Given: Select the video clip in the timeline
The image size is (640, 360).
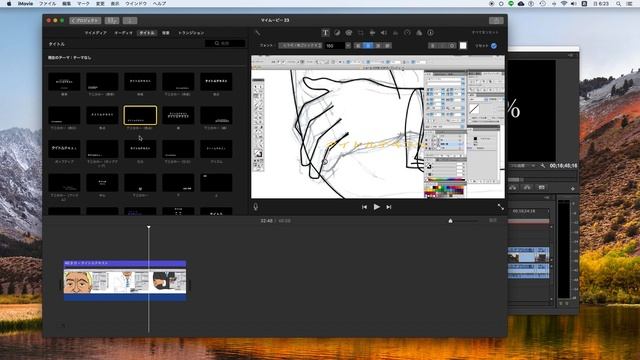Looking at the screenshot, I should click(x=125, y=283).
